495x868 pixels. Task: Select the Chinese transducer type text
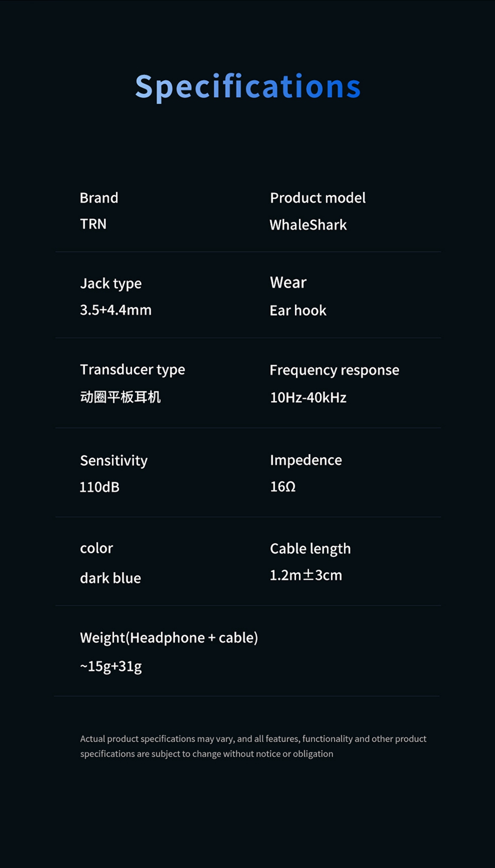pyautogui.click(x=120, y=397)
